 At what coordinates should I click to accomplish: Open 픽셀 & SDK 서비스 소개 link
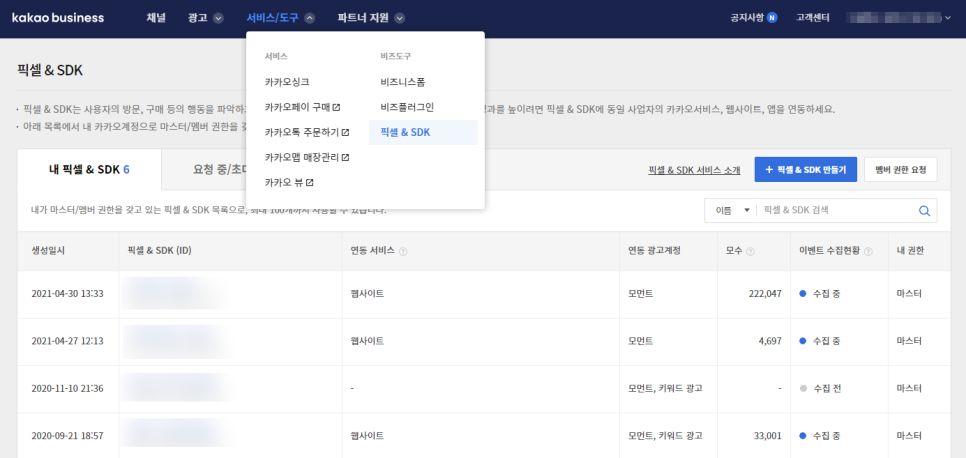(694, 170)
